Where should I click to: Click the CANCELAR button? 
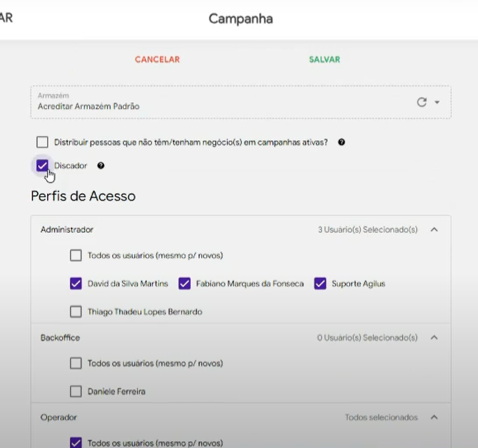(x=158, y=59)
